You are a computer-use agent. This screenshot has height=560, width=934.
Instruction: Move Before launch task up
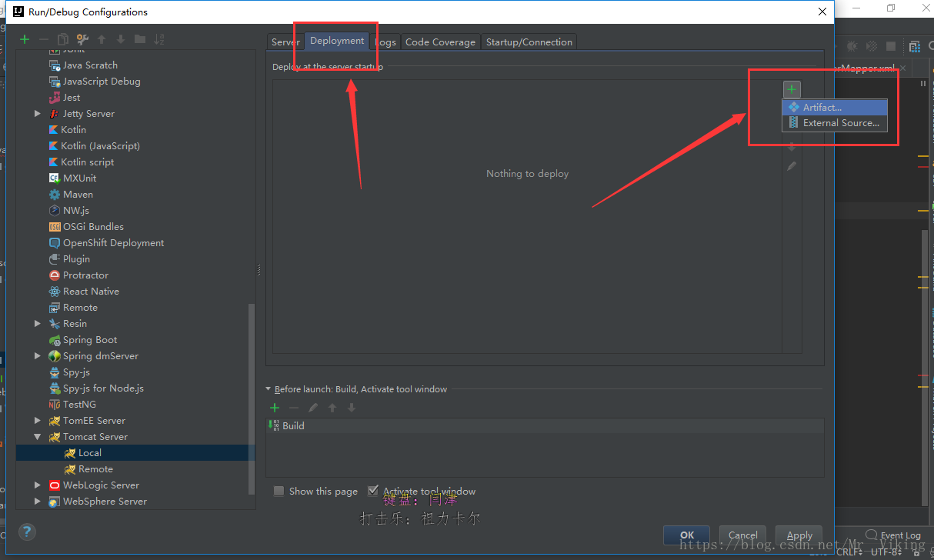coord(332,408)
